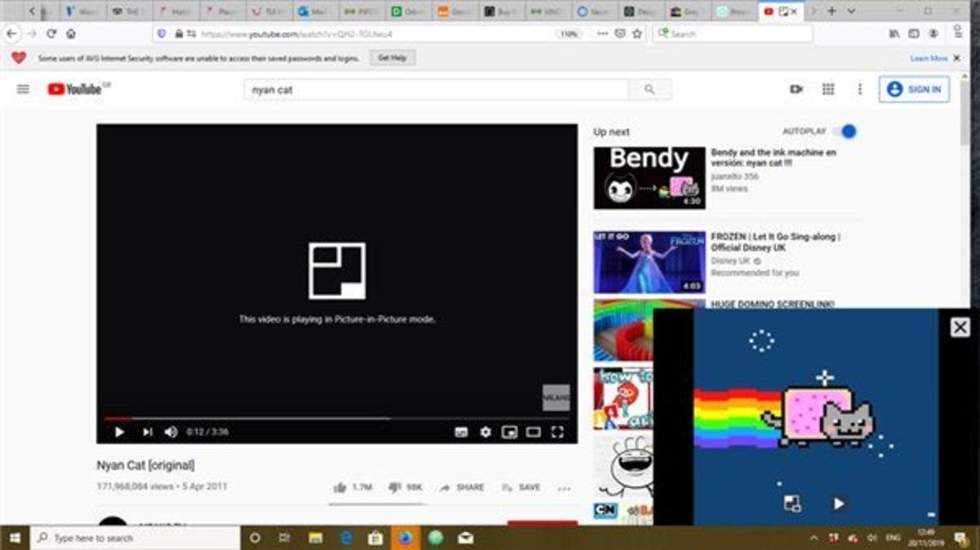This screenshot has height=550, width=980.
Task: Open the new tab dropdown arrow
Action: tap(852, 11)
